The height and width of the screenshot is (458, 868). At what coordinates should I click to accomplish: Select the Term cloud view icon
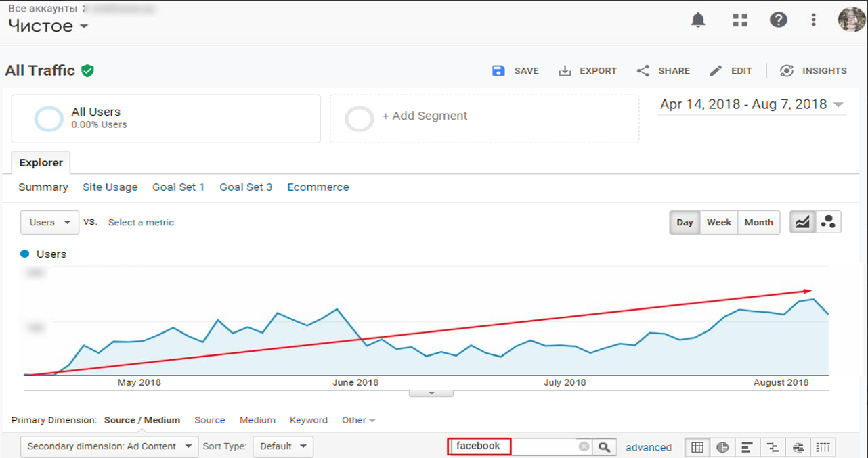click(x=798, y=447)
